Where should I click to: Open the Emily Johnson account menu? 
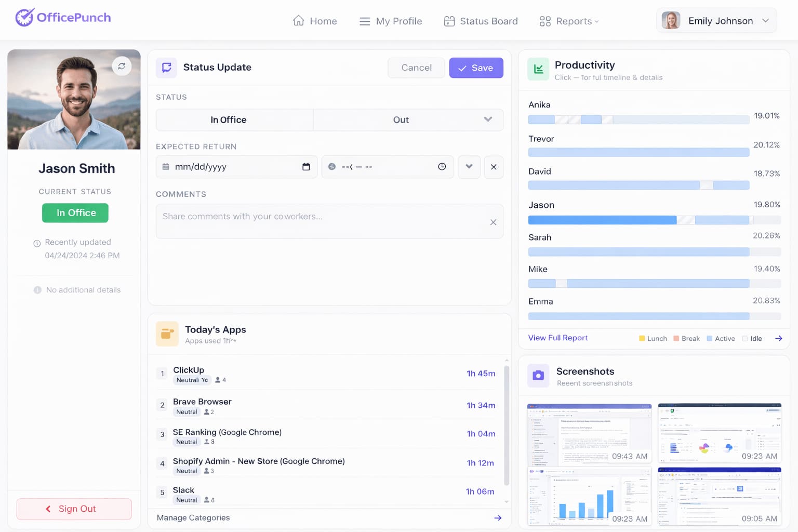pyautogui.click(x=716, y=21)
